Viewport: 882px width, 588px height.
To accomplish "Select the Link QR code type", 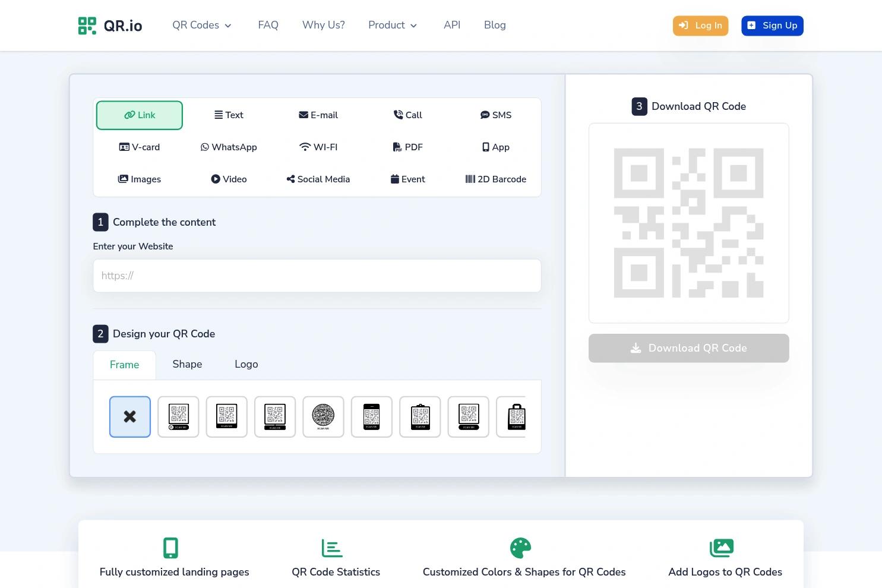I will 140,115.
